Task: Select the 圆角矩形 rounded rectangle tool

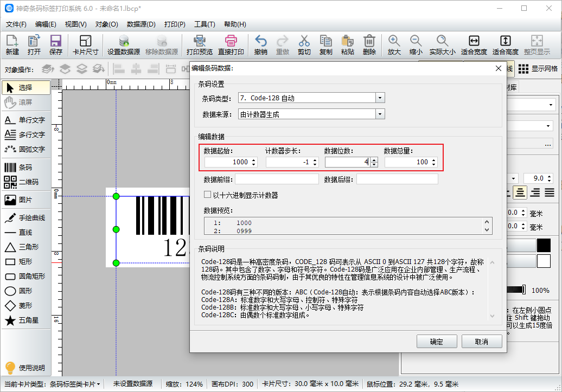Action: (26, 277)
